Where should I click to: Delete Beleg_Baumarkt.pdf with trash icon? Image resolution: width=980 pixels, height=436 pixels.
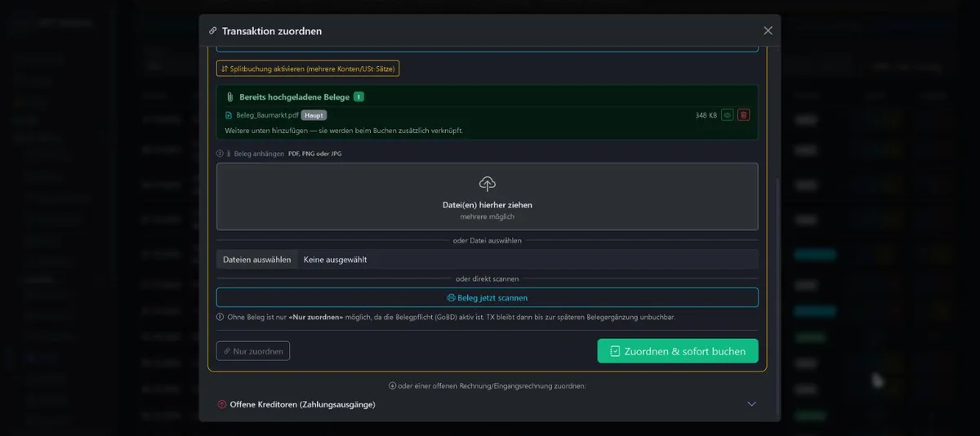point(743,115)
